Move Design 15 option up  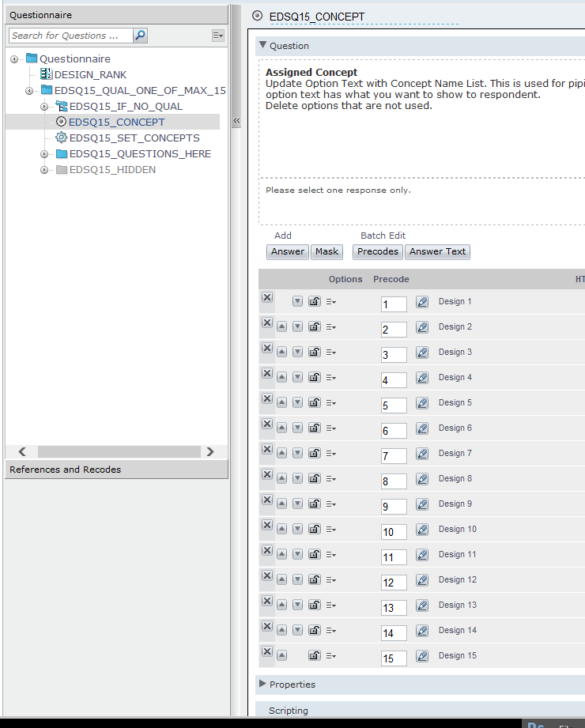tap(281, 655)
